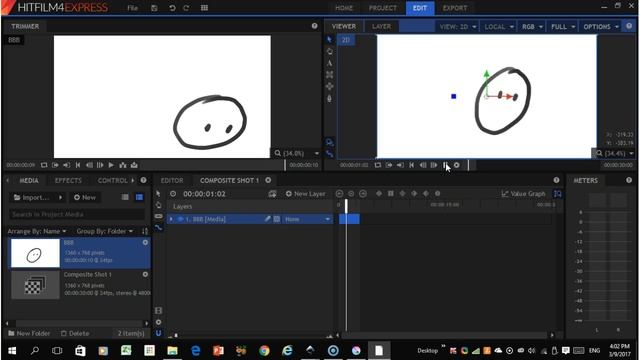Click the pencil icon on BBB layer
This screenshot has width=640, height=360.
click(x=267, y=219)
